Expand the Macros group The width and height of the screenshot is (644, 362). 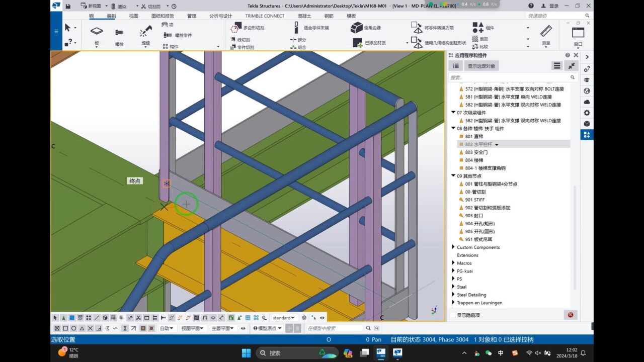[453, 263]
